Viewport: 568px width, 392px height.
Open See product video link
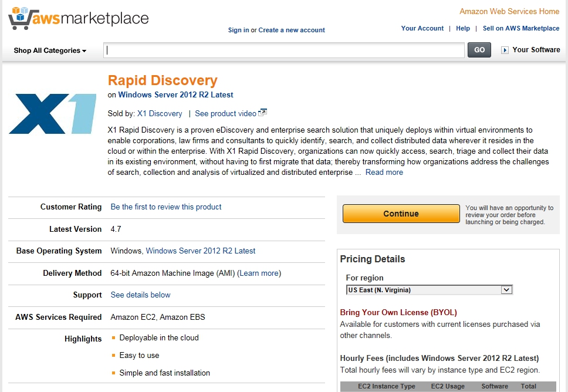point(226,113)
